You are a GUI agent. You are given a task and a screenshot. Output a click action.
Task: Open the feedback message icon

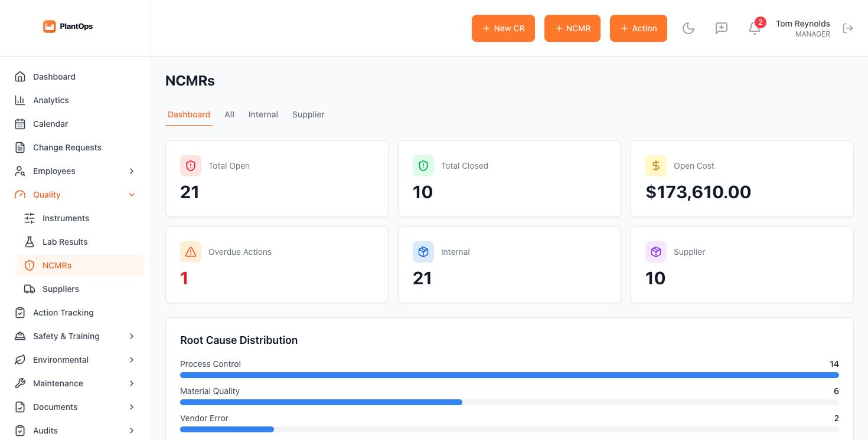tap(722, 28)
